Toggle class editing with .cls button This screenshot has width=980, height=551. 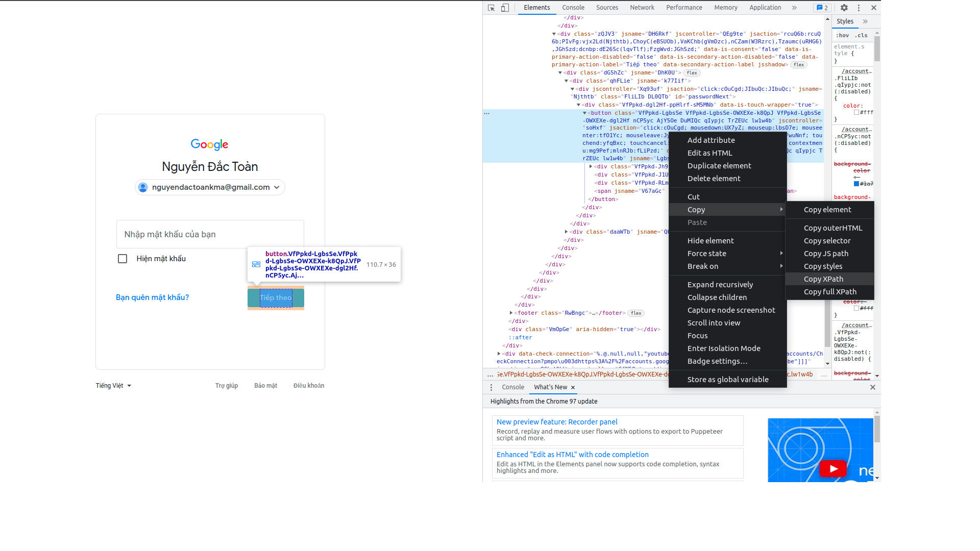click(861, 35)
